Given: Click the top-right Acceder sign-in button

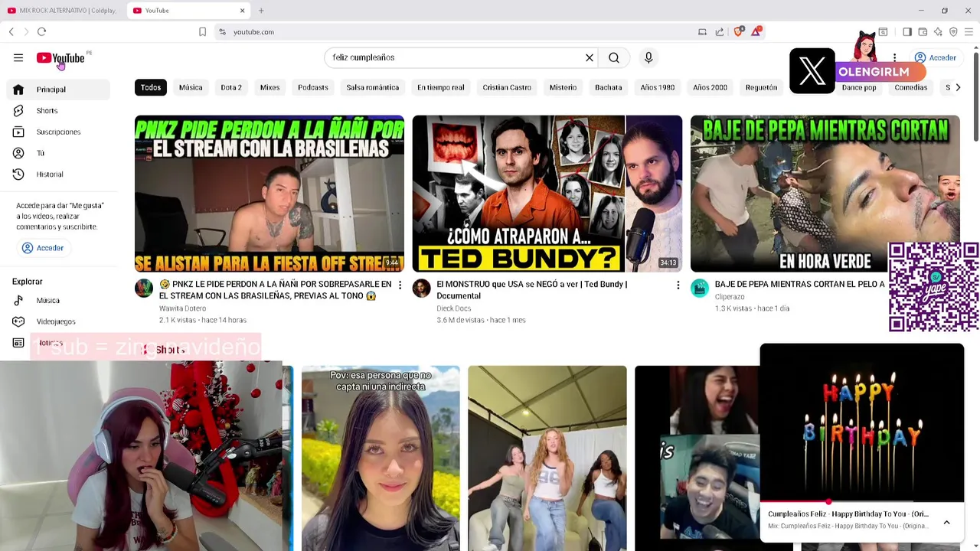Looking at the screenshot, I should pyautogui.click(x=936, y=57).
